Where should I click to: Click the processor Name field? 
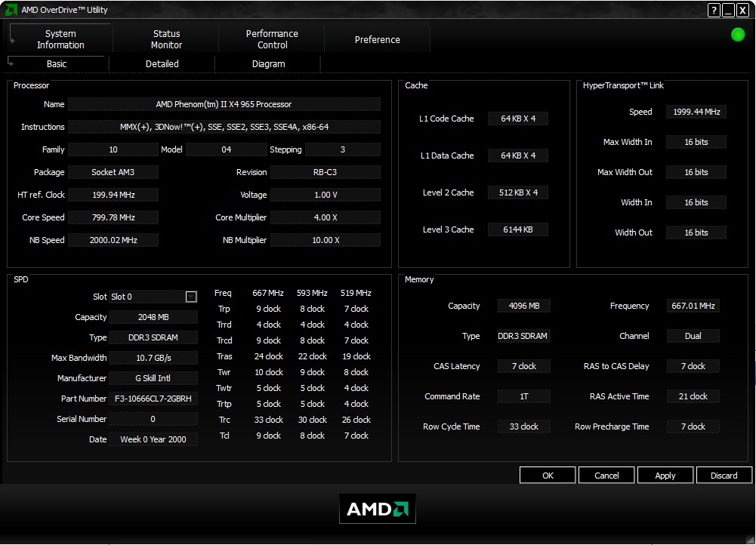coord(224,104)
